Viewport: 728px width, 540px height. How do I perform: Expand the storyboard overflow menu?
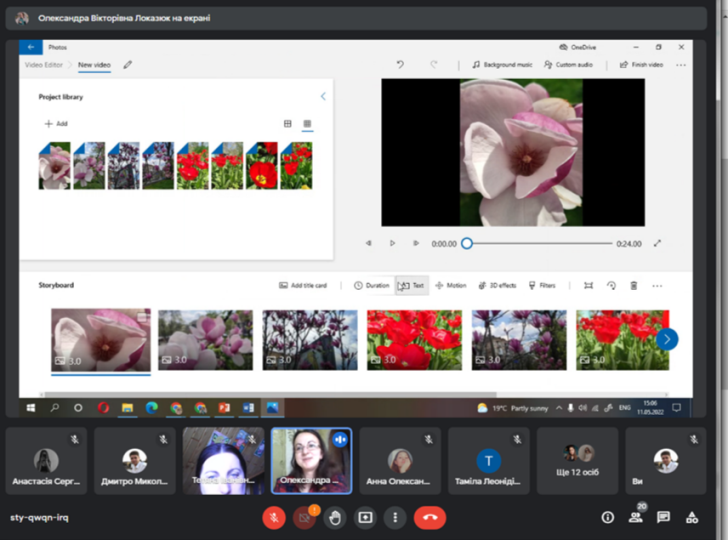tap(657, 285)
